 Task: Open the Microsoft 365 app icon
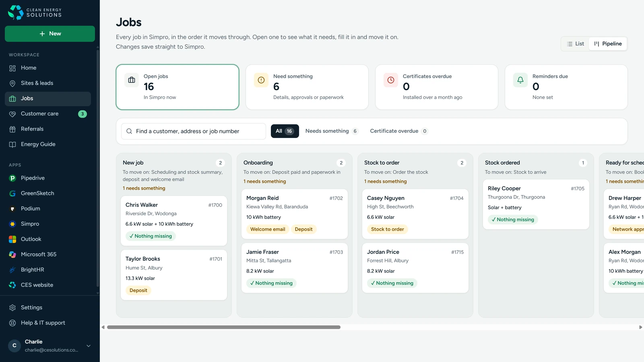click(x=12, y=255)
